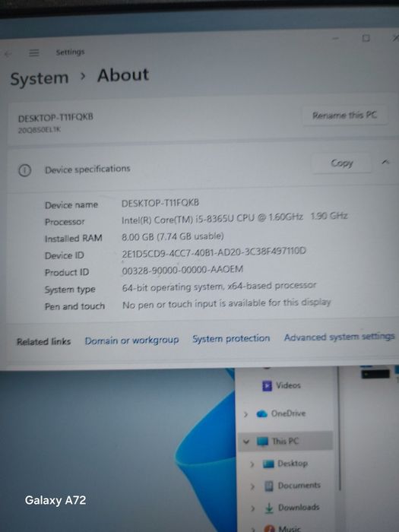Minimize the Settings window

336,38
